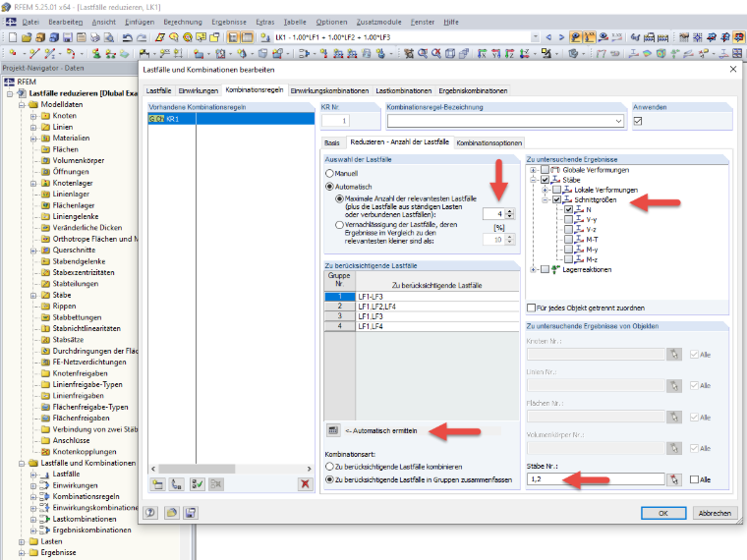
Task: Toggle the show results eye icon
Action: pyautogui.click(x=603, y=37)
